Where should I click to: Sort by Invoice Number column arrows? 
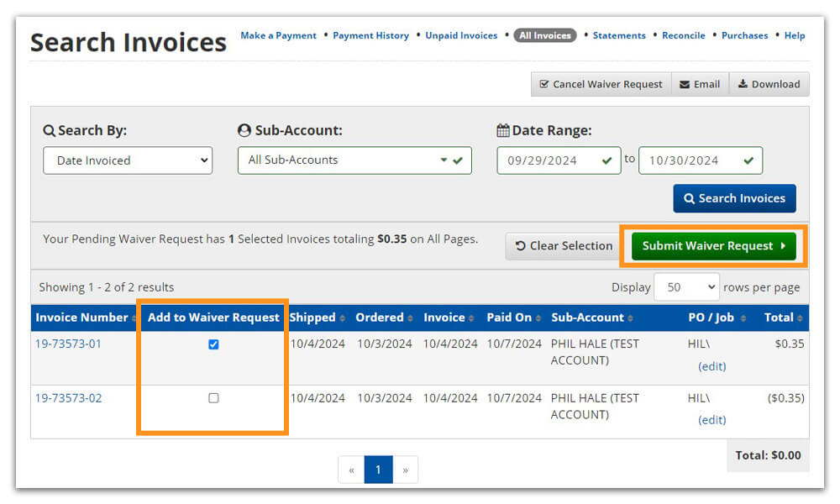point(134,318)
